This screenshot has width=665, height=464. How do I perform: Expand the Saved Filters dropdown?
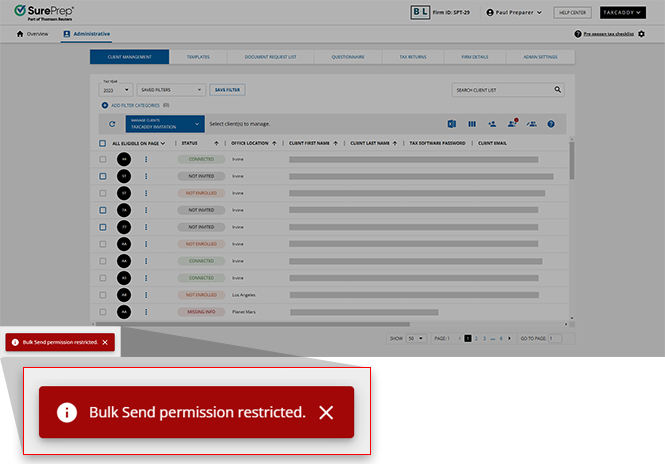coord(171,90)
